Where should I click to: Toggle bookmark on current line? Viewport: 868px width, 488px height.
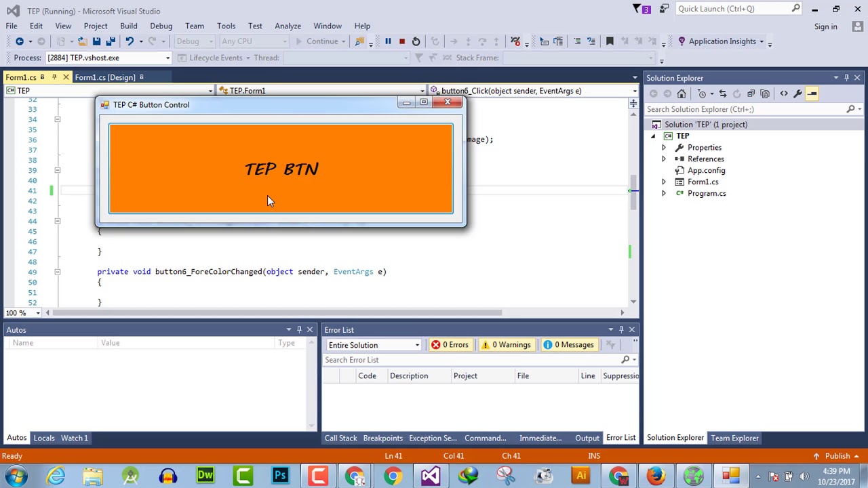610,41
